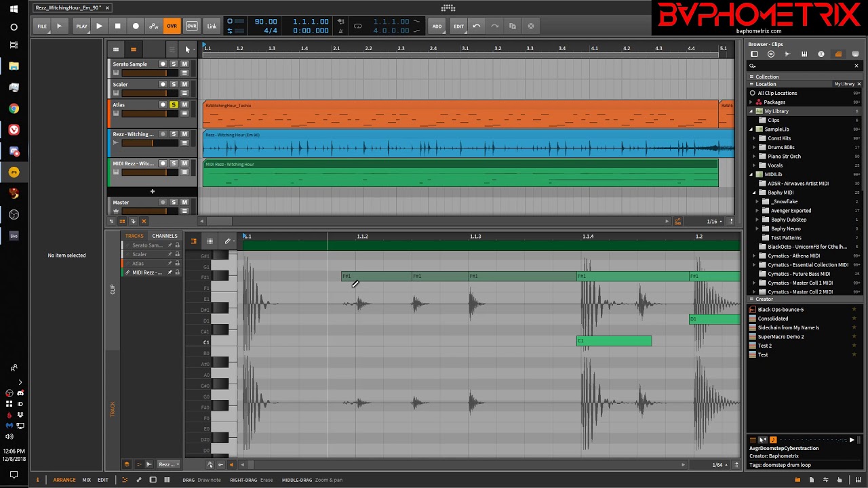Screen dimensions: 868x488
Task: Switch to TRACKS tab in editor
Action: tap(134, 236)
